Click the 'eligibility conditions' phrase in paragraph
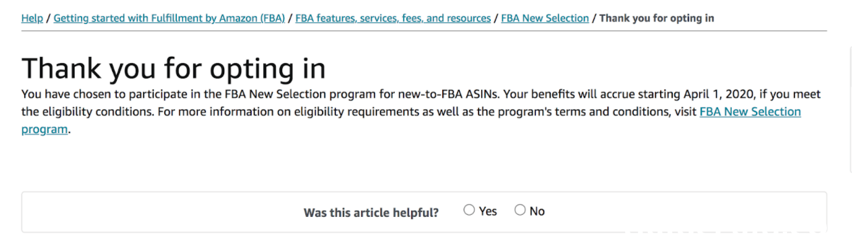Image resolution: width=868 pixels, height=250 pixels. point(97,112)
